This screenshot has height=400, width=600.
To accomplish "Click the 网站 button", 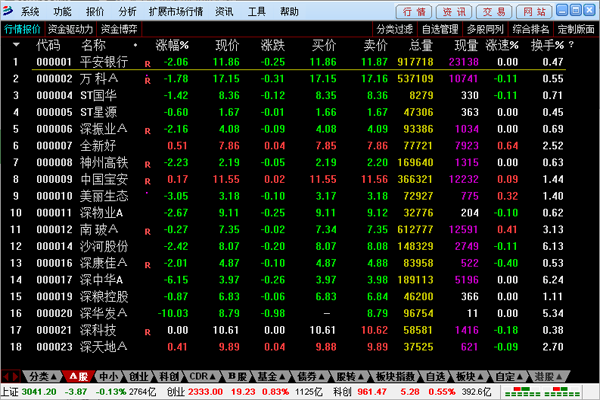I will point(534,12).
